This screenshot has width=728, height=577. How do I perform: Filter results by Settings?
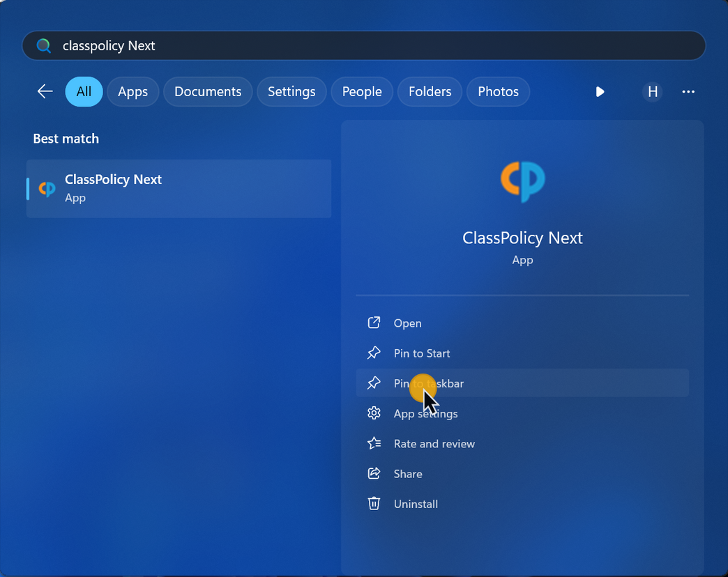[x=291, y=91]
